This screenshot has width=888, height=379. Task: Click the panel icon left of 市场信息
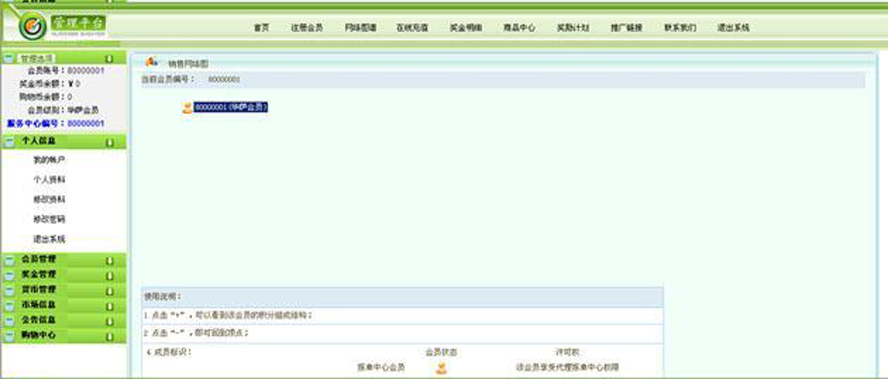(9, 305)
